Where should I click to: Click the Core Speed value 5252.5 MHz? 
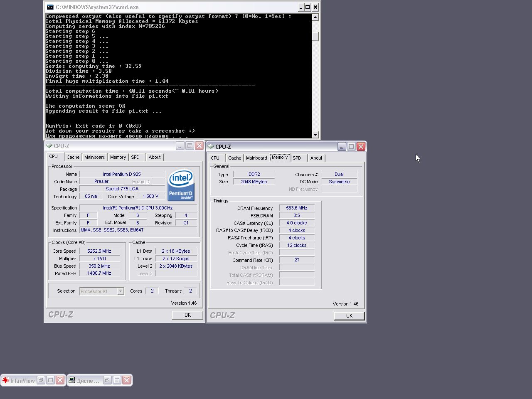[x=99, y=251]
